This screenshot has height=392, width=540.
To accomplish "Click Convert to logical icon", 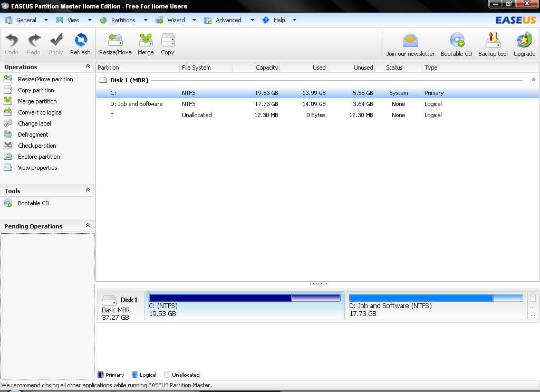I will (8, 112).
